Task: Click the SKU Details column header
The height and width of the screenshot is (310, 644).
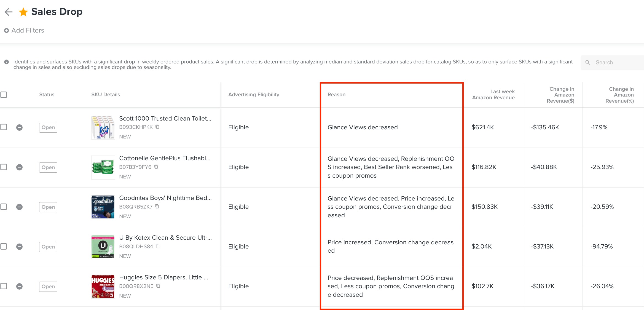Action: [x=106, y=95]
